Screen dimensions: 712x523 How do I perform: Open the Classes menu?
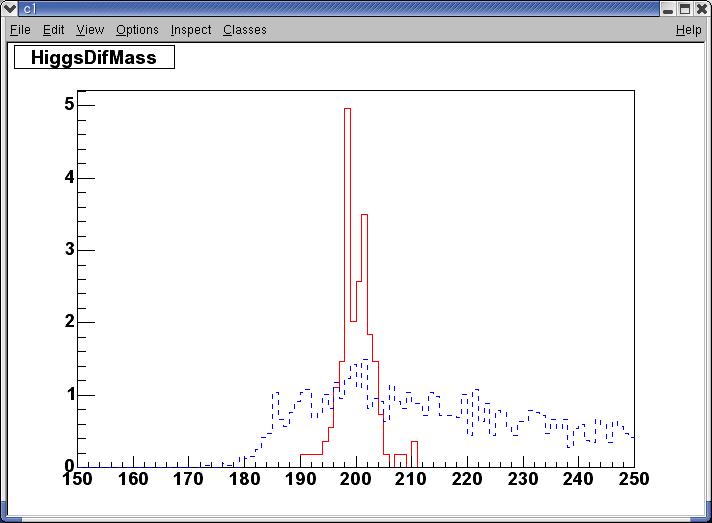[245, 30]
